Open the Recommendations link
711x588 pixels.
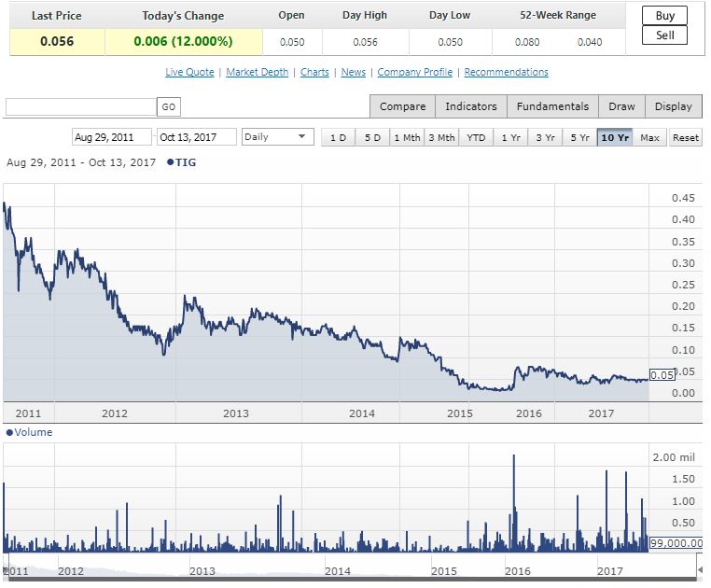(x=506, y=72)
